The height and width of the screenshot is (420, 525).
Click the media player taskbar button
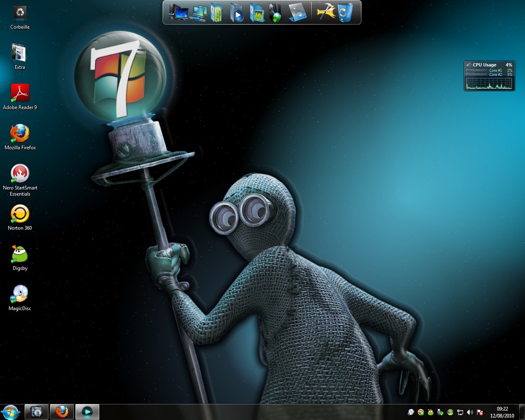pyautogui.click(x=87, y=411)
